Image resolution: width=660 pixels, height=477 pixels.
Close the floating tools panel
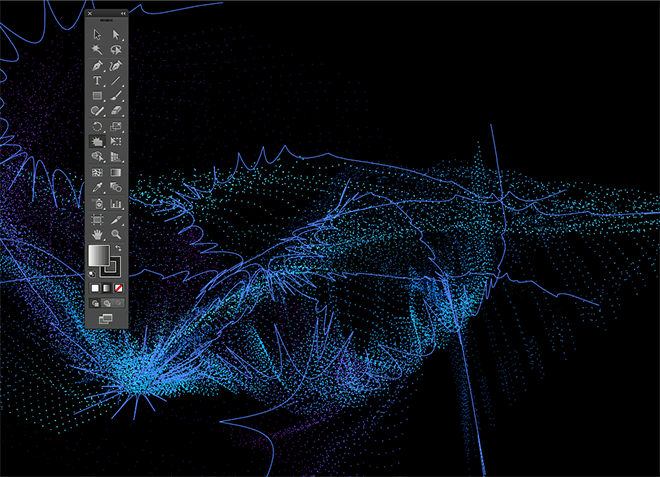click(91, 15)
